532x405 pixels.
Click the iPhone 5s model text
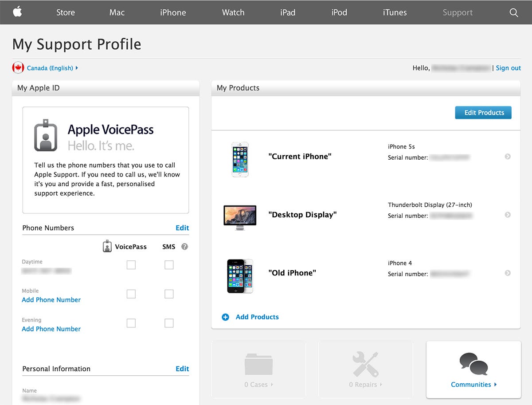click(x=402, y=146)
